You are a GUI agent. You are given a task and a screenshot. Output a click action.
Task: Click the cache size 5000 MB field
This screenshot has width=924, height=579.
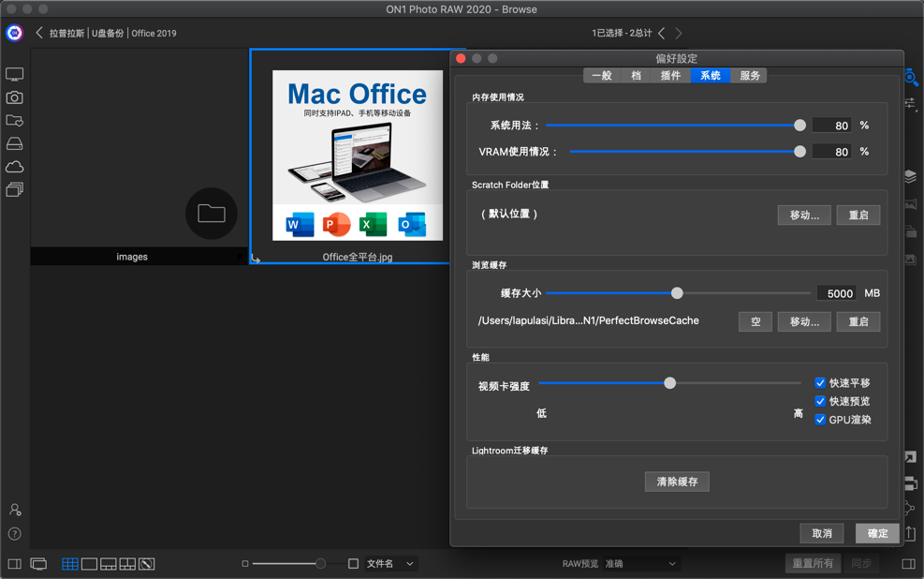[836, 293]
